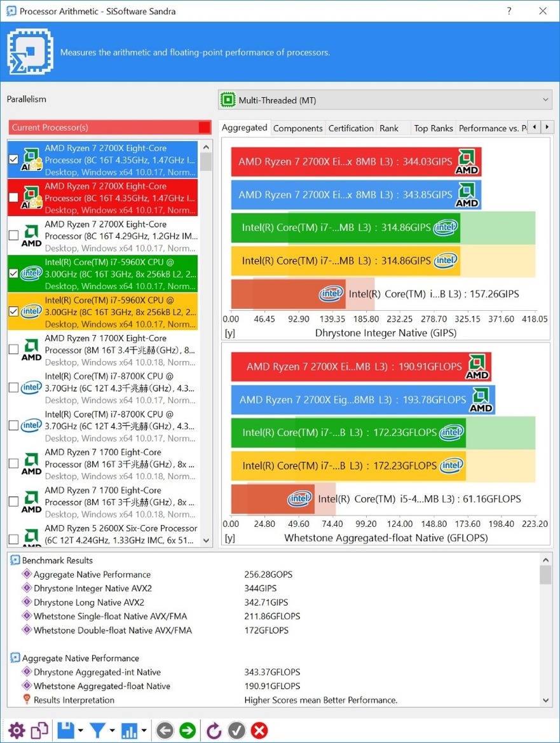Check the Ryzen 7 2700X 4.29GHz entry
Viewport: 560px width, 743px height.
click(14, 235)
